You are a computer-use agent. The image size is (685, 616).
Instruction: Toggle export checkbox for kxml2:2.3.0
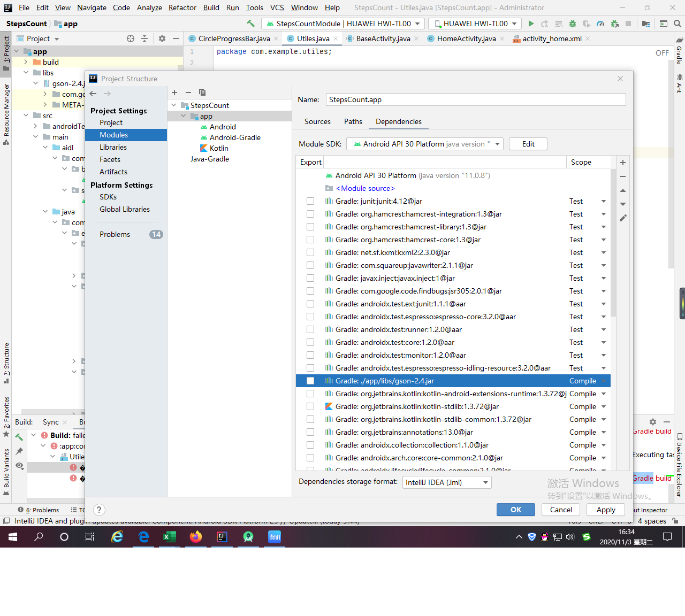tap(310, 252)
